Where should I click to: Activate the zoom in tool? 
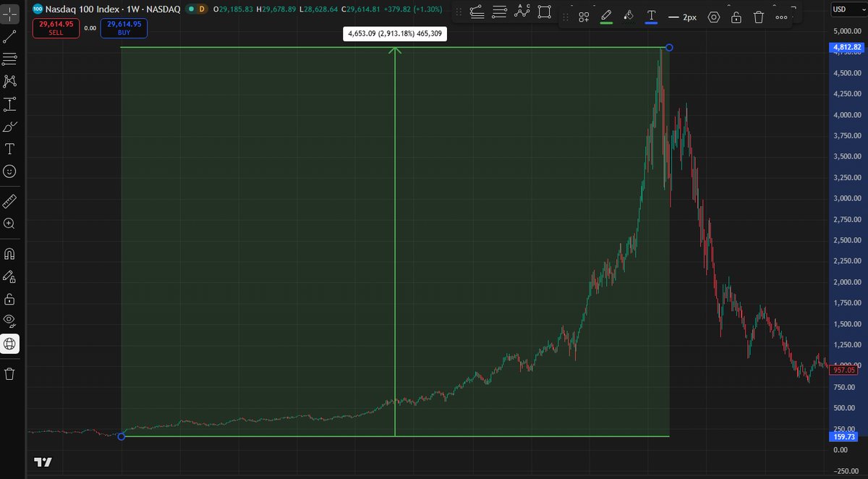tap(10, 224)
